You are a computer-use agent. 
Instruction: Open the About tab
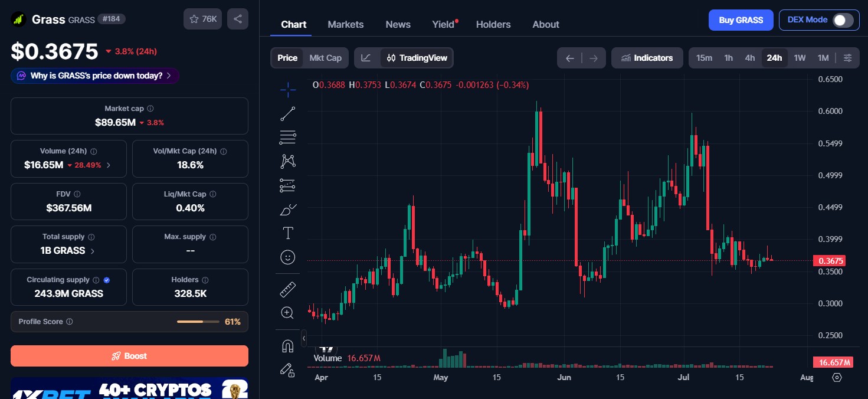tap(546, 24)
